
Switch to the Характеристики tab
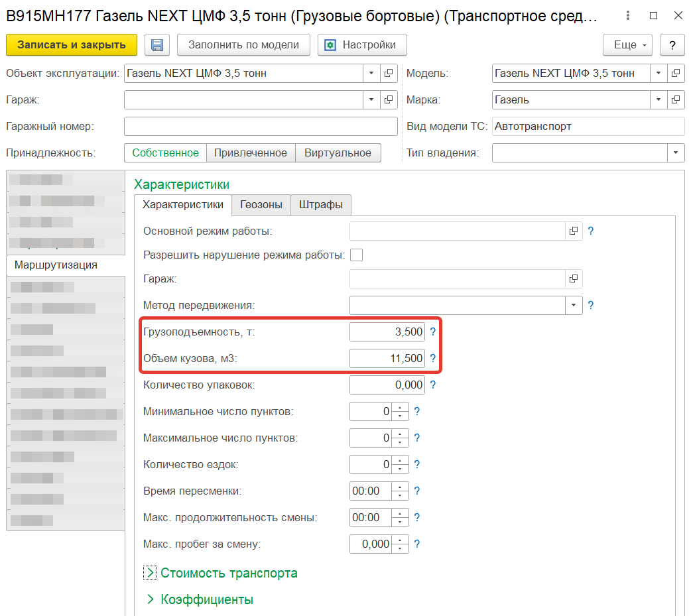point(183,205)
